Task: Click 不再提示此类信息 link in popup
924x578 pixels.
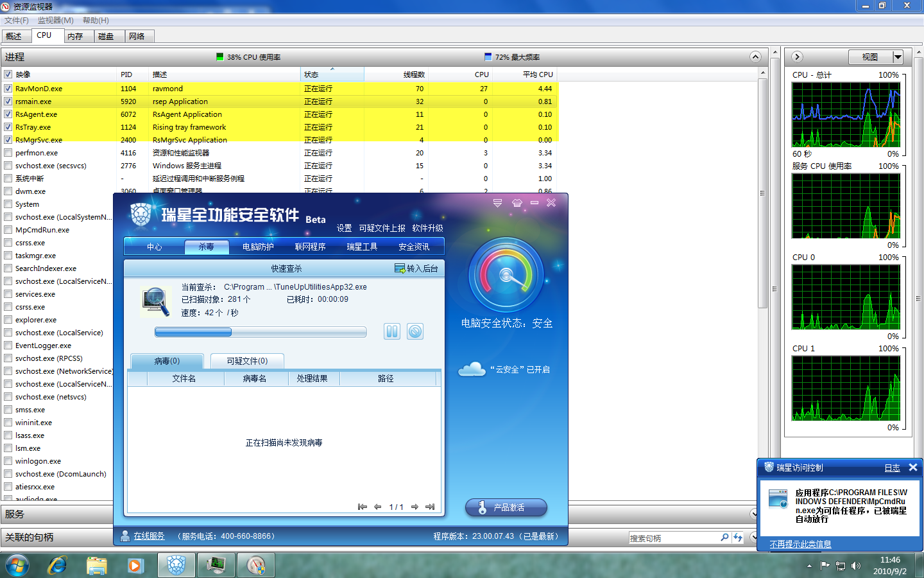Action: 800,544
